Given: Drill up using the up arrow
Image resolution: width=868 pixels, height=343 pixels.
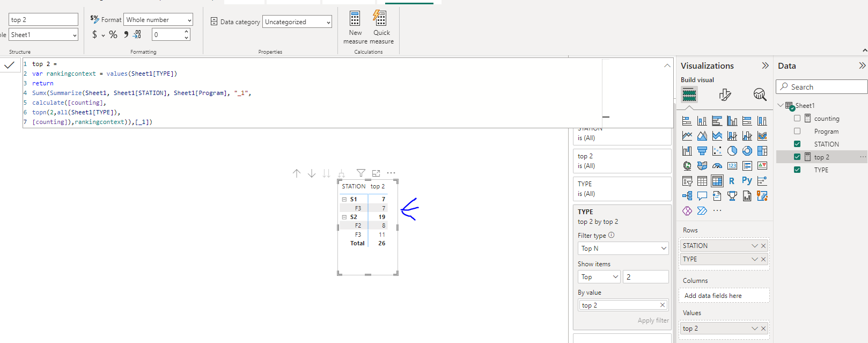Looking at the screenshot, I should tap(297, 173).
